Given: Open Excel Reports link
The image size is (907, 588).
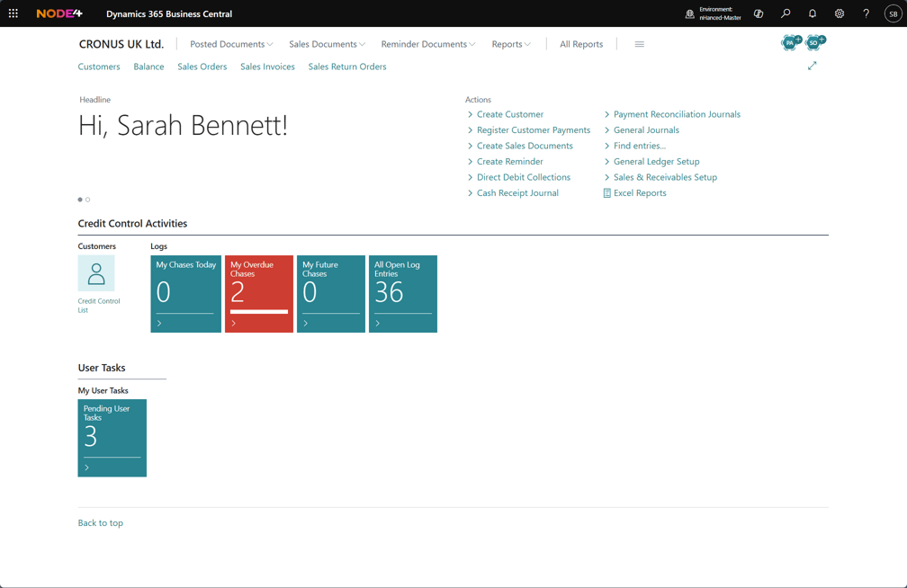Looking at the screenshot, I should coord(640,193).
